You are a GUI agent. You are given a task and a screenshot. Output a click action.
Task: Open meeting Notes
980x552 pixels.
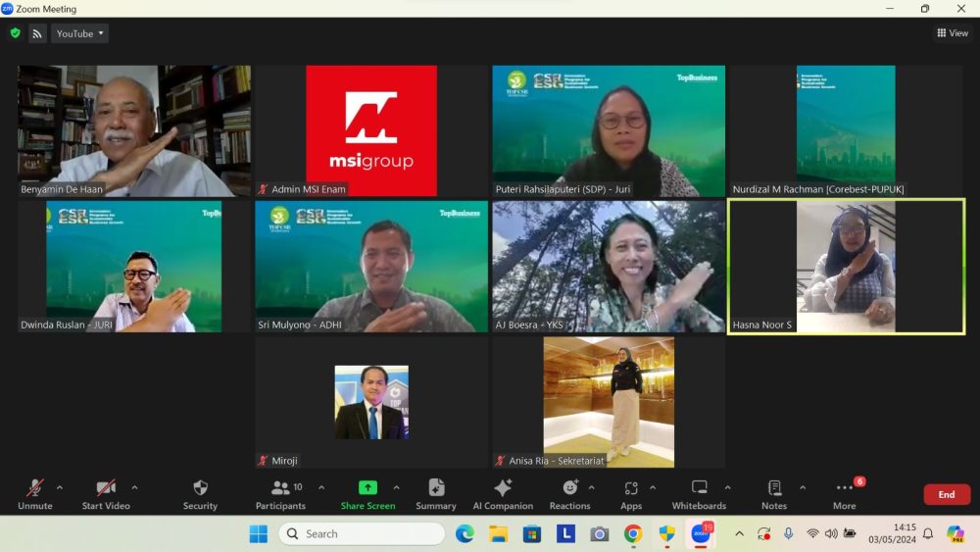tap(774, 493)
